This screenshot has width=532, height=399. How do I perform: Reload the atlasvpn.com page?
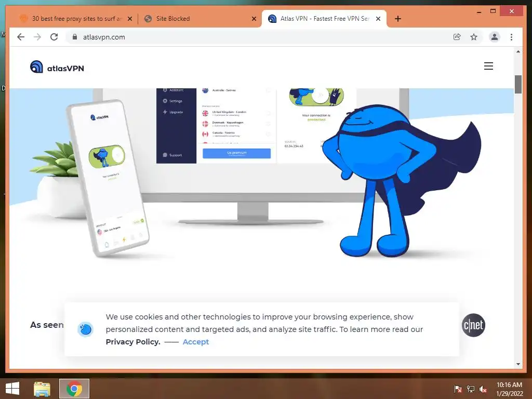tap(54, 37)
